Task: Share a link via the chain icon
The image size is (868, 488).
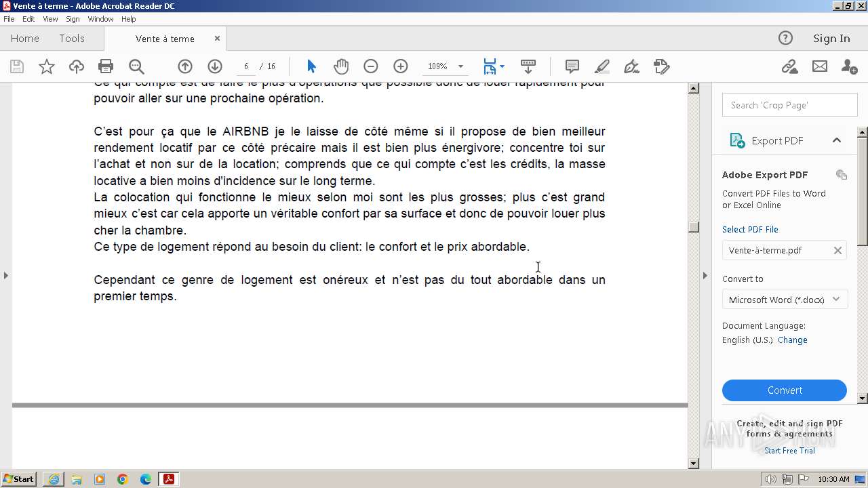Action: click(789, 66)
